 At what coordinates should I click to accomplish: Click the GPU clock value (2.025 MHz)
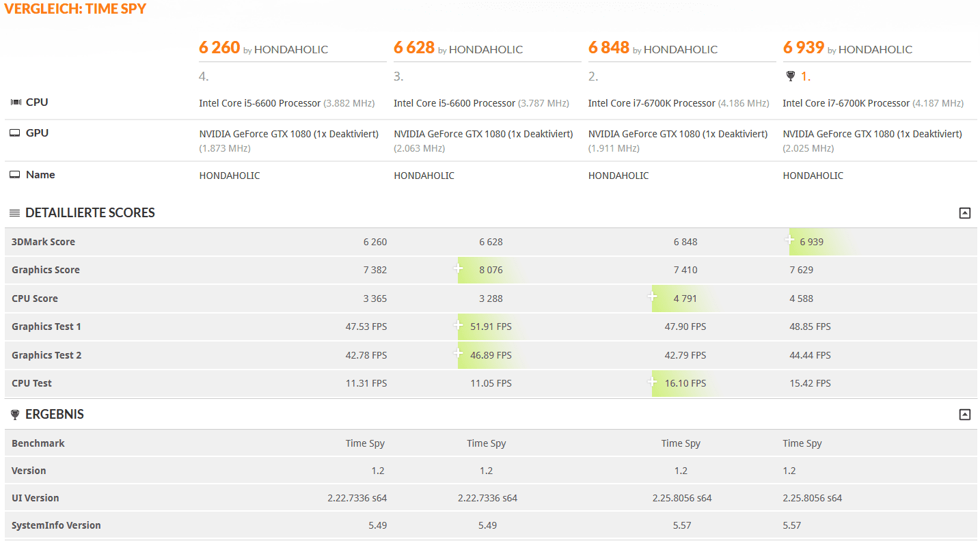pos(808,148)
